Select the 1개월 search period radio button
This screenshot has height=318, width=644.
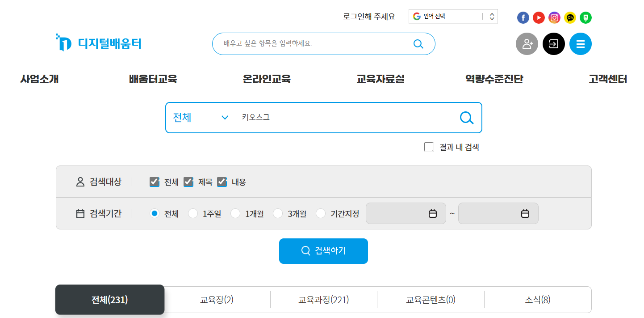(235, 213)
